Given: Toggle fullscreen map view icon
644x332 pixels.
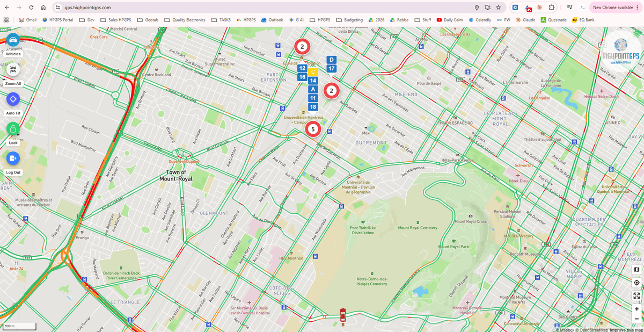Looking at the screenshot, I should (636, 295).
